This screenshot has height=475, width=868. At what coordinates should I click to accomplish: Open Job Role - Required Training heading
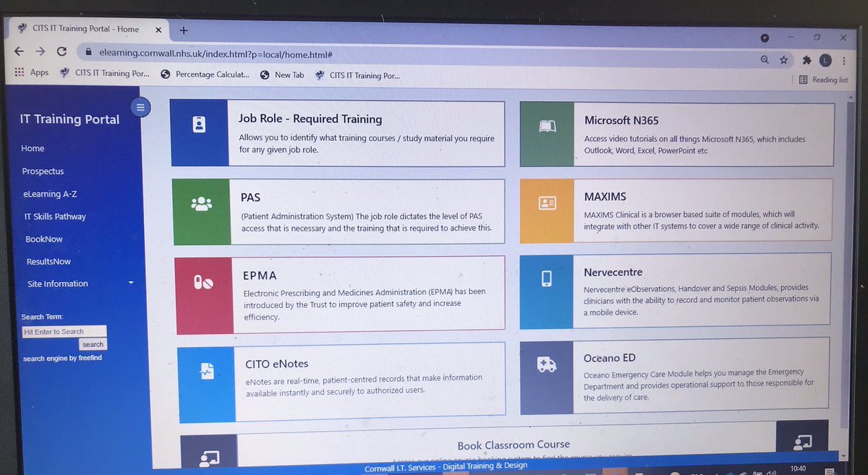tap(310, 119)
